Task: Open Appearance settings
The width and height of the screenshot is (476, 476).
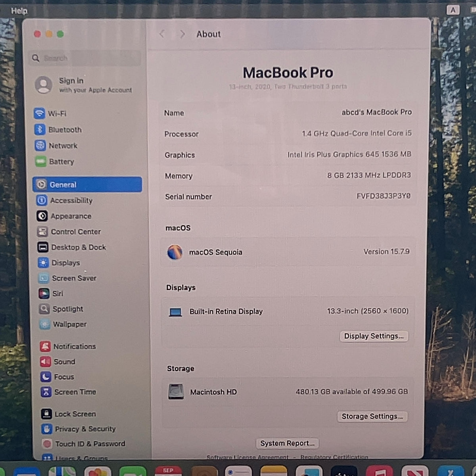Action: click(x=64, y=216)
